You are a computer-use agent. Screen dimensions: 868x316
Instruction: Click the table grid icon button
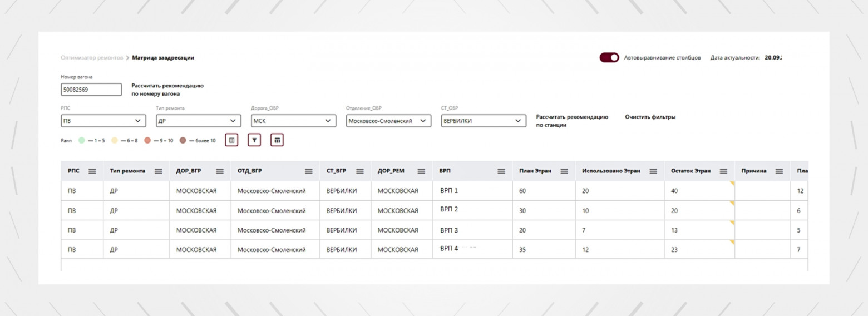[277, 140]
